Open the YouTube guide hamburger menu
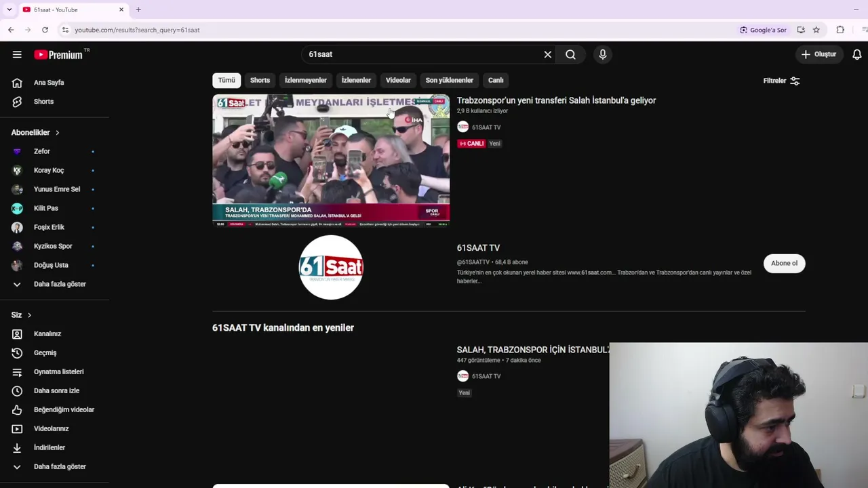 coord(17,54)
